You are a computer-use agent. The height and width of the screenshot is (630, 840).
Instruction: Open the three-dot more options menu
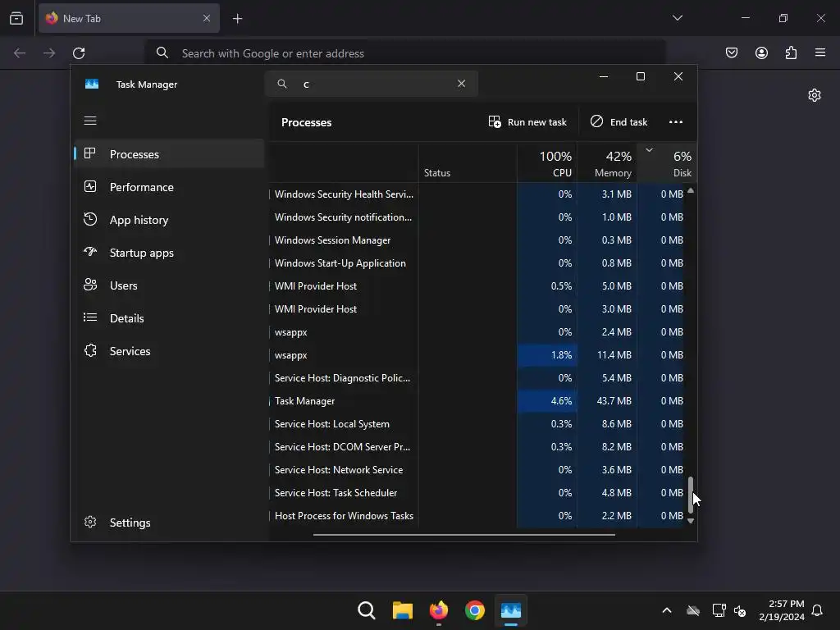pyautogui.click(x=676, y=122)
